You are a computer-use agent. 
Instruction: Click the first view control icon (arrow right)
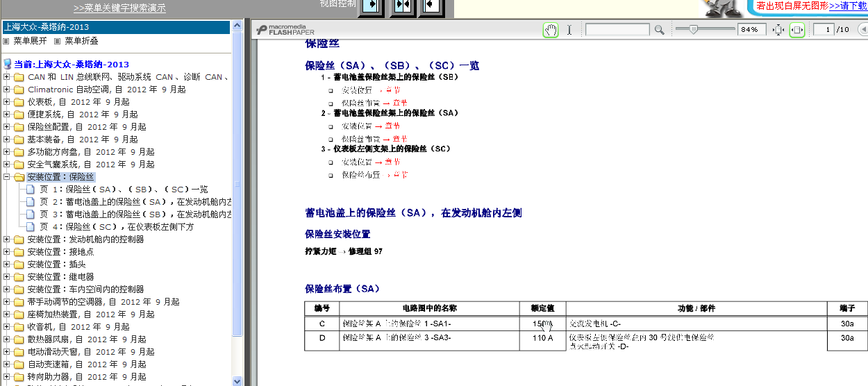[x=372, y=6]
